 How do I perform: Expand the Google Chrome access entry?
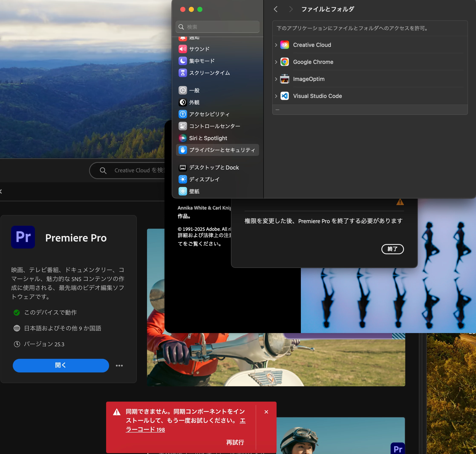pyautogui.click(x=276, y=62)
